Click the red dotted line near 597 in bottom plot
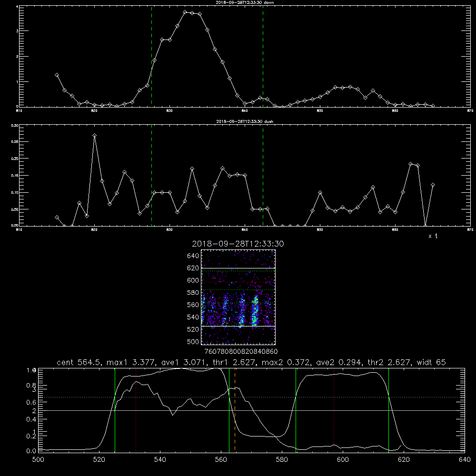Screen dimensions: 476x476 point(334,410)
